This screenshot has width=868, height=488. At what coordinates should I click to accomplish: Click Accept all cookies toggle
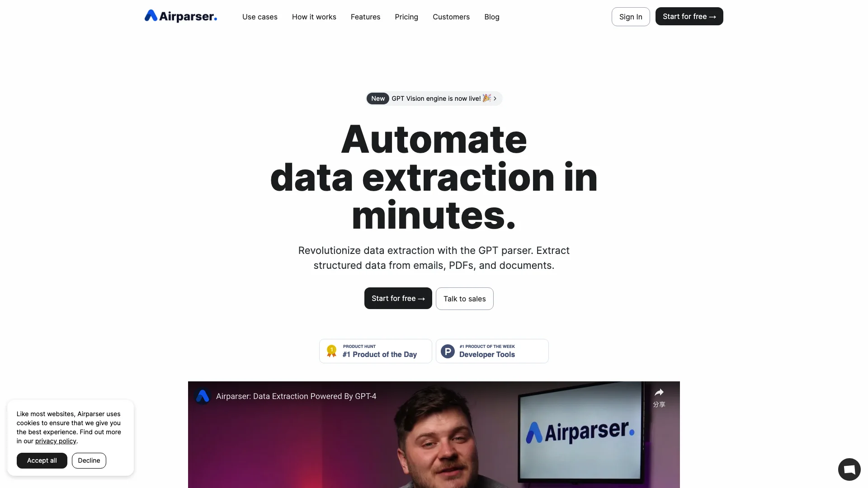pos(42,460)
